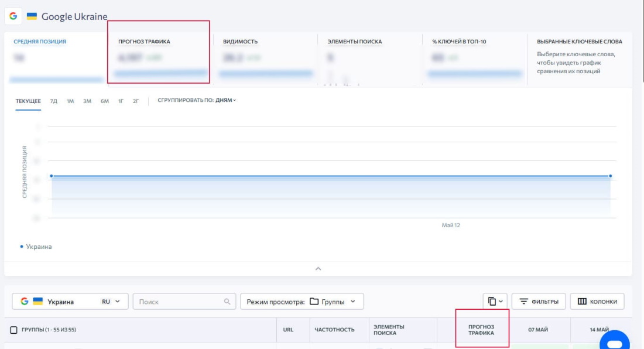This screenshot has width=644, height=349.
Task: Click the search magnifier icon in Поиск field
Action: (227, 302)
